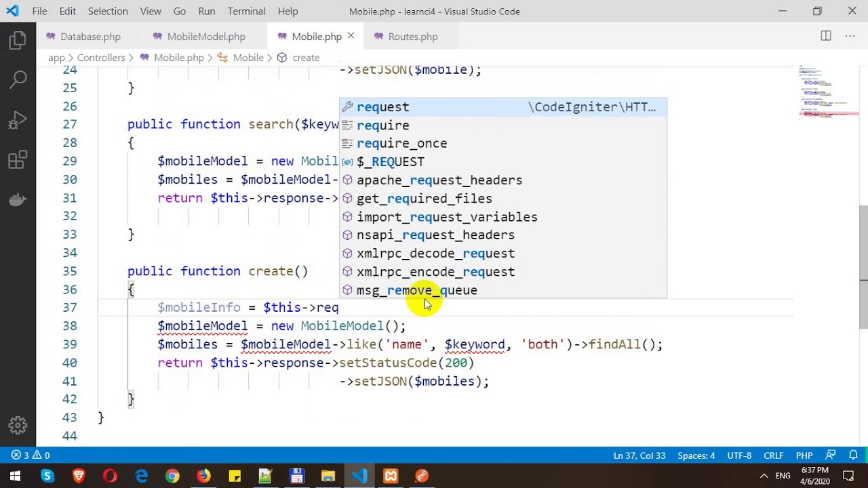Open Brave browser from the taskbar
The height and width of the screenshot is (488, 868).
click(x=79, y=476)
